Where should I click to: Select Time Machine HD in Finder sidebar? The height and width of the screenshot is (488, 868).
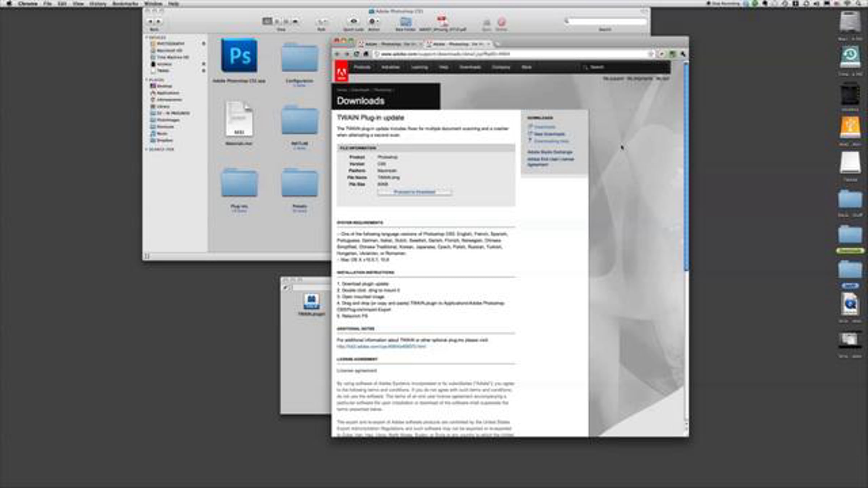[x=169, y=57]
